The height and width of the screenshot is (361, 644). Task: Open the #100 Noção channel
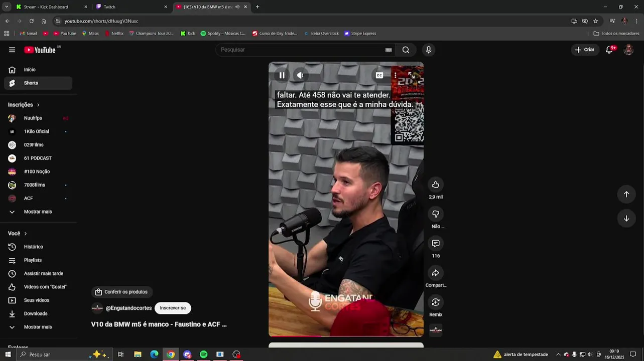click(38, 171)
